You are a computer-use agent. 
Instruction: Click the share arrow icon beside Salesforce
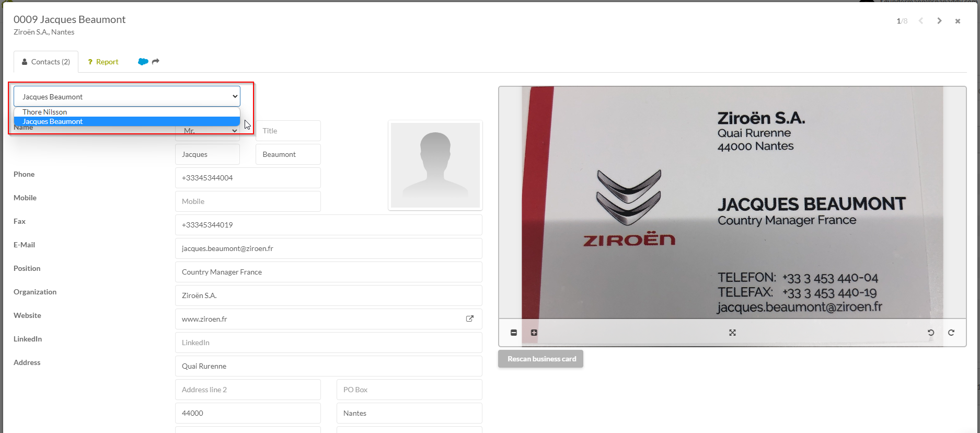[156, 62]
